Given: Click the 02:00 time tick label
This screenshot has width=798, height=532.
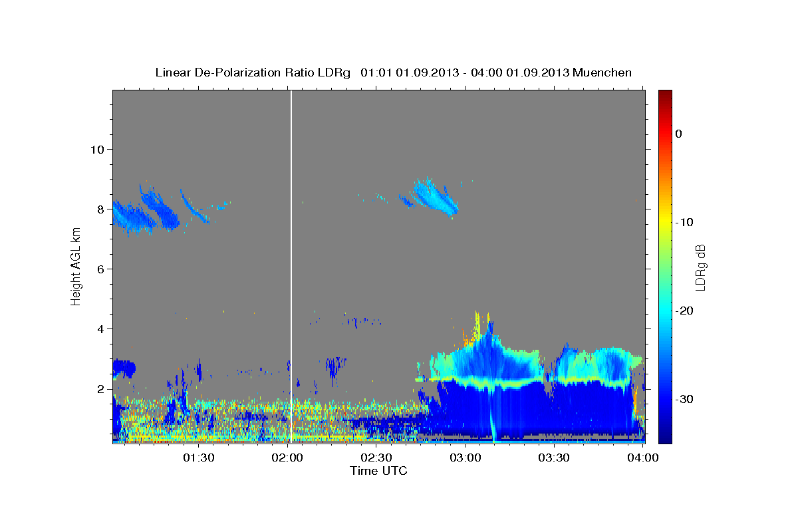Looking at the screenshot, I should pyautogui.click(x=287, y=458).
